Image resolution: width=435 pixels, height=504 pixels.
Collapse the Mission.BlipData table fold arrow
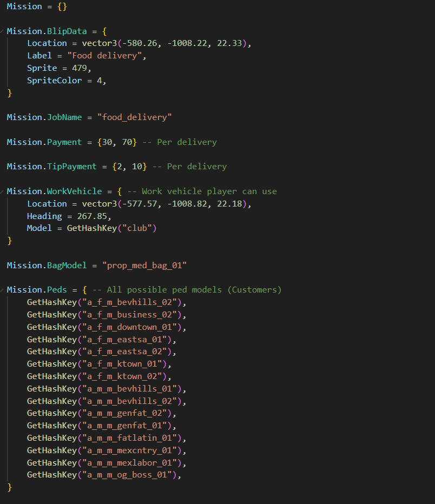point(3,31)
